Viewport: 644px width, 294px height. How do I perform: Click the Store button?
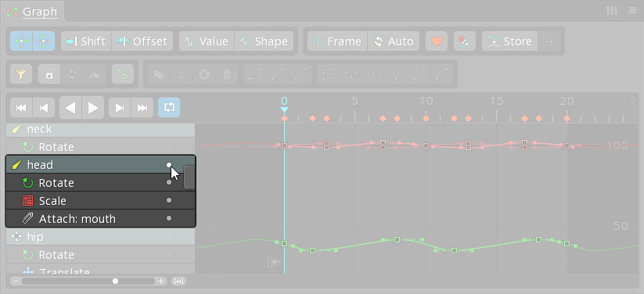click(x=509, y=41)
